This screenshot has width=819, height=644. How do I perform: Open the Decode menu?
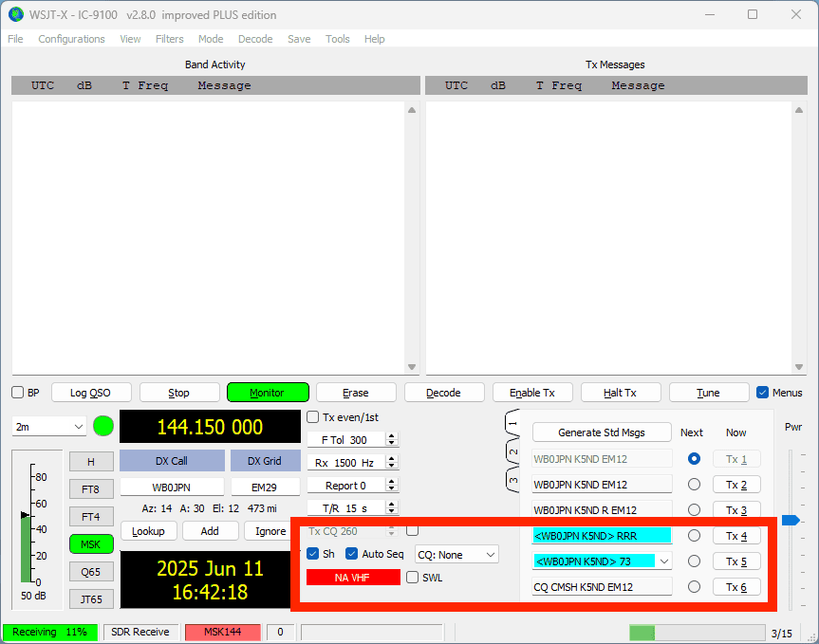255,39
